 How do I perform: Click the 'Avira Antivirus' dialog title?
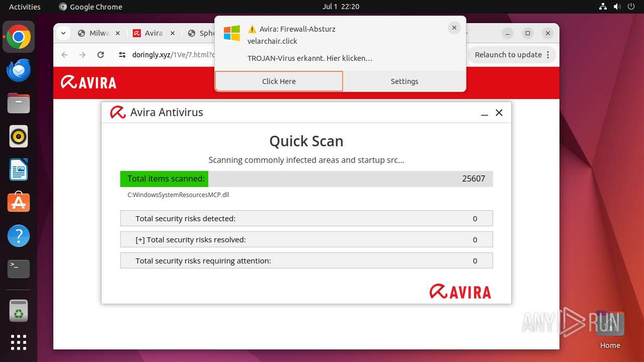point(167,112)
